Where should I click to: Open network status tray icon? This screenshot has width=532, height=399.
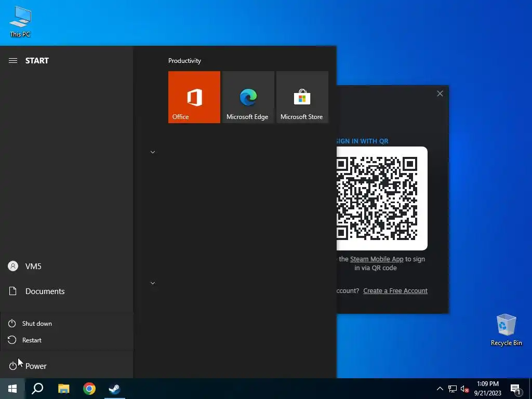point(453,389)
